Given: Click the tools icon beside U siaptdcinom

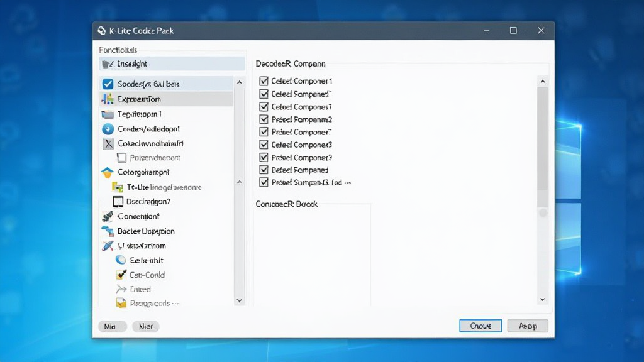Looking at the screenshot, I should click(x=108, y=246).
